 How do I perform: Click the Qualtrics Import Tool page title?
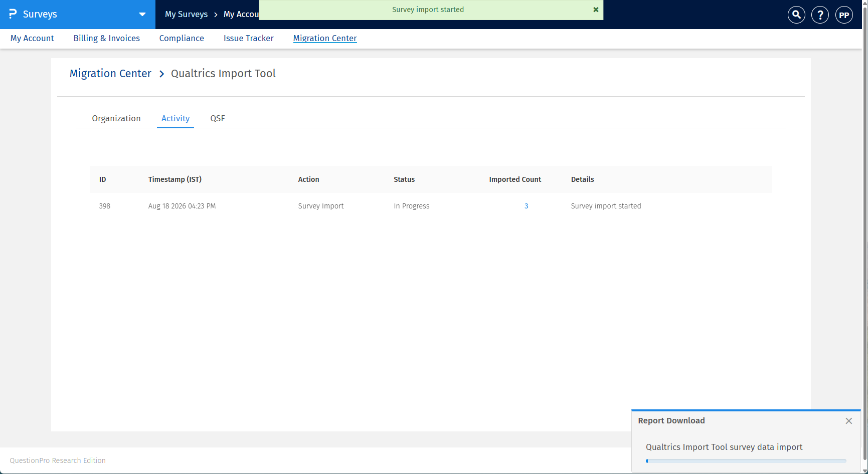tap(223, 74)
